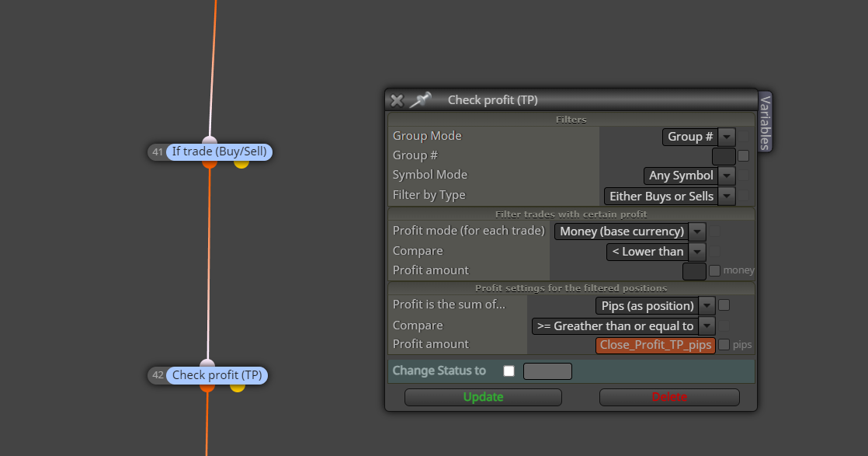The image size is (868, 456).
Task: Tick the checkbox beside Group # field
Action: coord(744,156)
